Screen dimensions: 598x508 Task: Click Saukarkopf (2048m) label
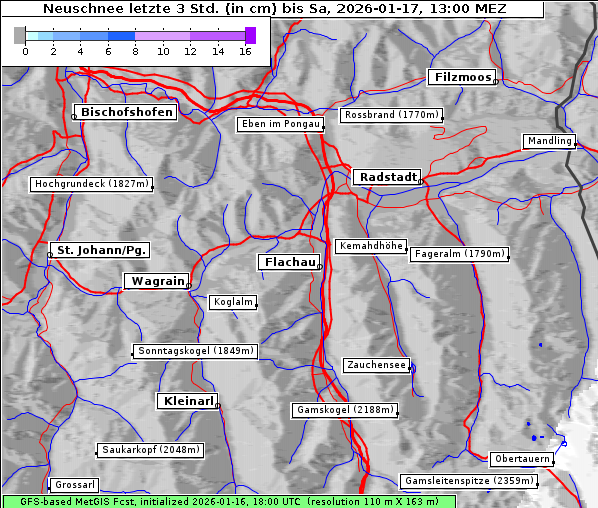[150, 450]
